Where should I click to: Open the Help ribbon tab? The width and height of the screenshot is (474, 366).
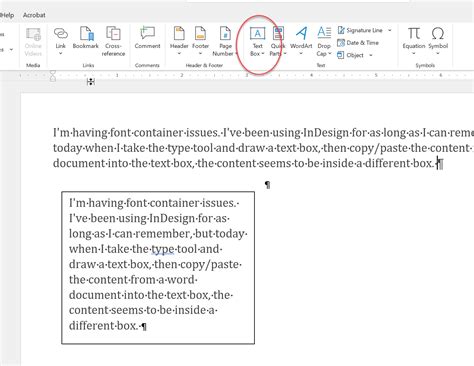tap(7, 15)
